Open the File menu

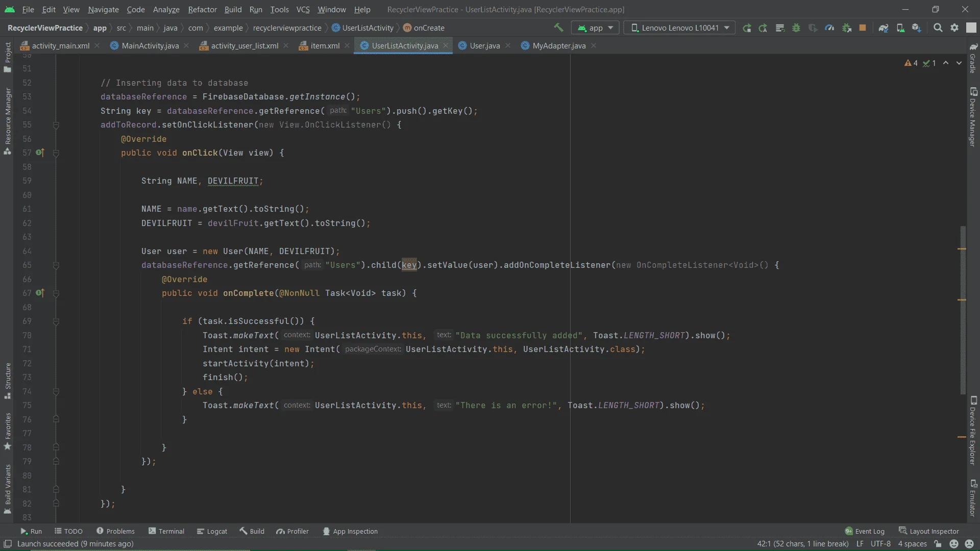tap(28, 9)
